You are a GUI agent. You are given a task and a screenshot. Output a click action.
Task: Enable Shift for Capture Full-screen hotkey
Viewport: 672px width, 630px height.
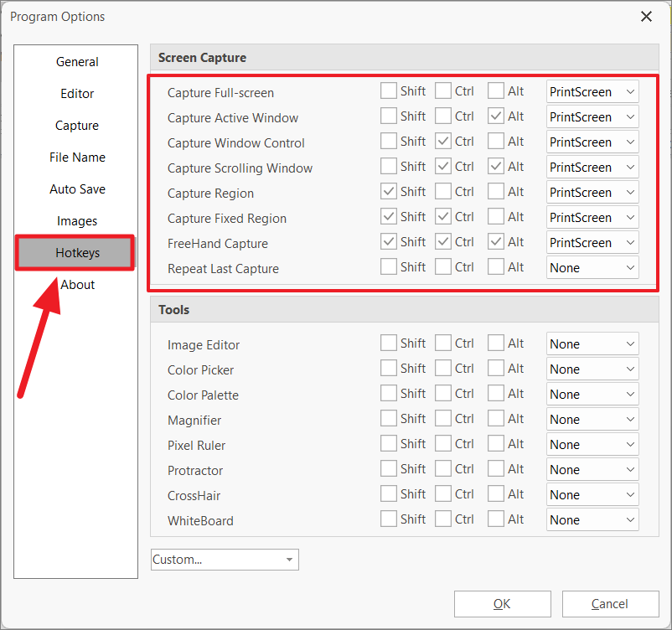click(388, 90)
